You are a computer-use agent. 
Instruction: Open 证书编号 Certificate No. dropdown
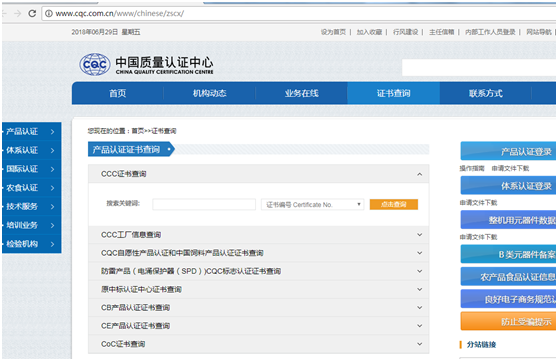[312, 204]
